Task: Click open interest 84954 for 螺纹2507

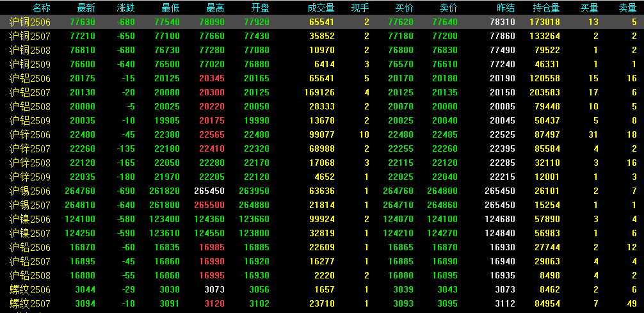Action: (548, 303)
